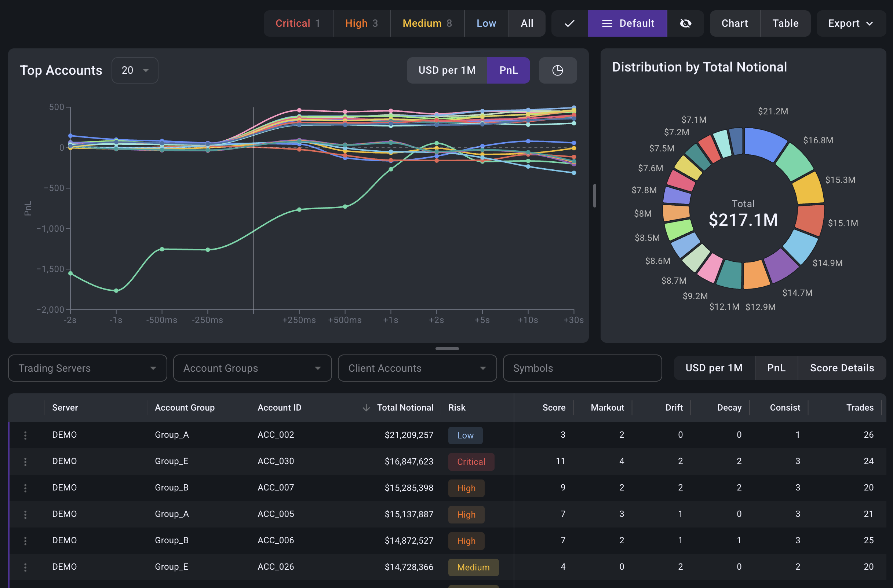Viewport: 893px width, 588px height.
Task: Open the top accounts count dropdown (20)
Action: pos(135,70)
